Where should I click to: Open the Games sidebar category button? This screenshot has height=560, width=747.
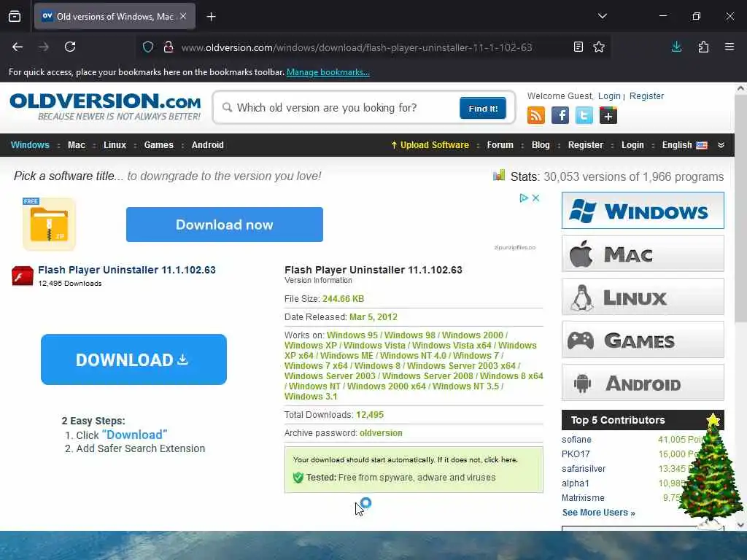tap(643, 340)
